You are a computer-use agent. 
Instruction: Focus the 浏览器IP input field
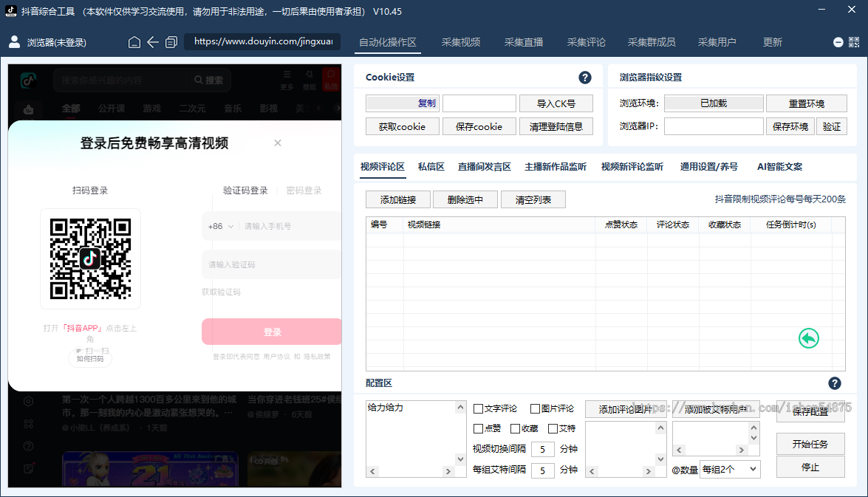point(714,127)
